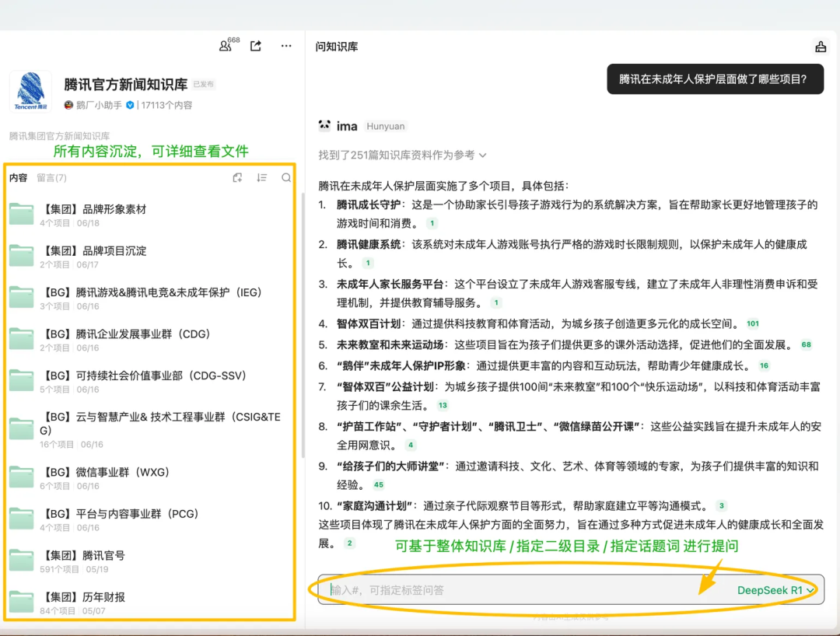Open the members icon showing 668
The height and width of the screenshot is (636, 840).
pos(226,46)
